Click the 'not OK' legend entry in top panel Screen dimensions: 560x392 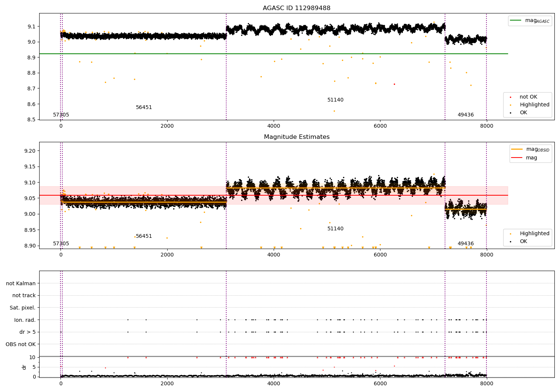tap(528, 97)
